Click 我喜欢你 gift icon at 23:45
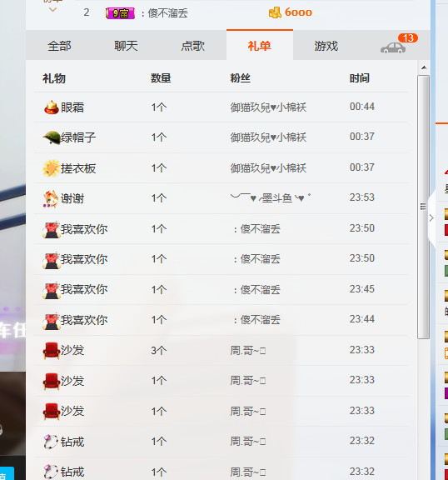 (51, 290)
